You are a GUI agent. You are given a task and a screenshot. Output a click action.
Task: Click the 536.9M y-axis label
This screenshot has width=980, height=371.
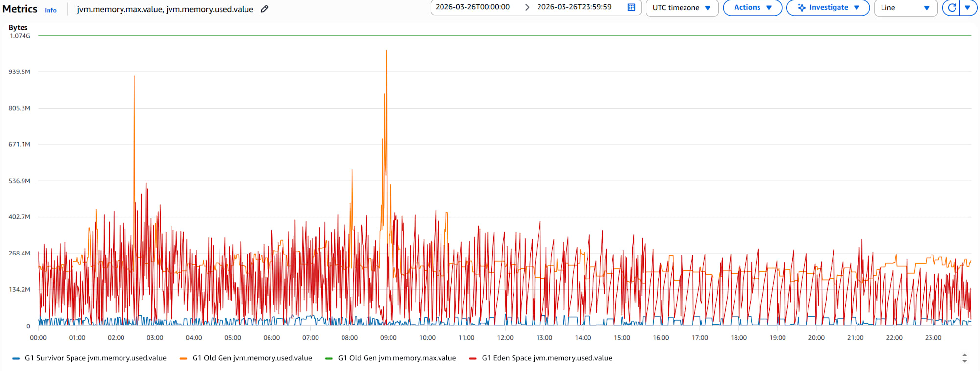pyautogui.click(x=20, y=181)
